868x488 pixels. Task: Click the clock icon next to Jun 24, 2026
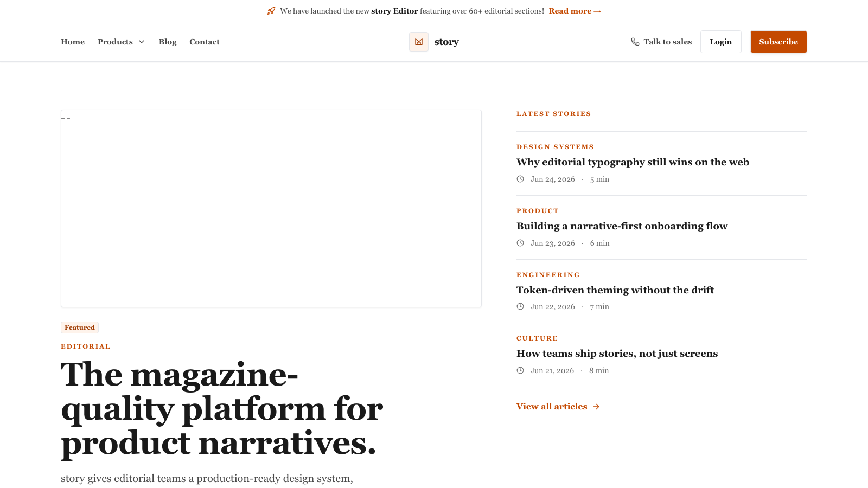click(520, 179)
